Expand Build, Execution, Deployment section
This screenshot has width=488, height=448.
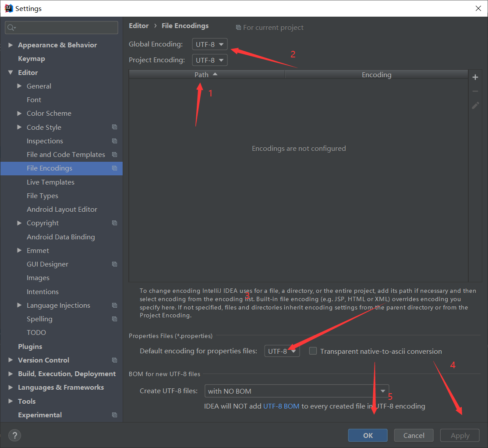[11, 373]
